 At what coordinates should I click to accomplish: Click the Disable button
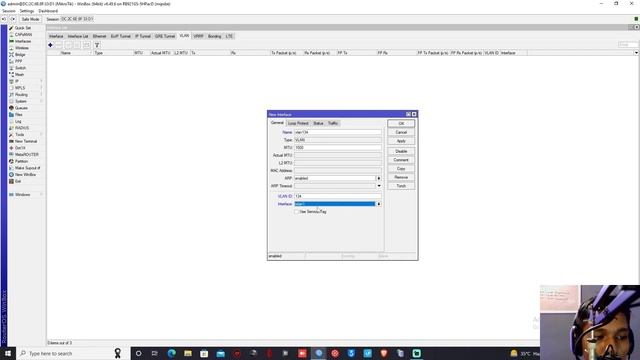(401, 151)
